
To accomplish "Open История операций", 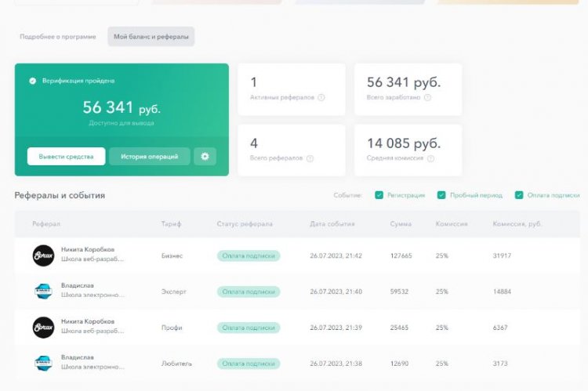I will [149, 157].
